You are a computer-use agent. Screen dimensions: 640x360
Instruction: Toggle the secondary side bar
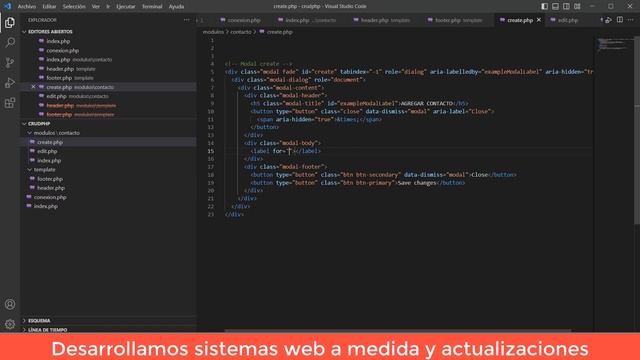[566, 6]
